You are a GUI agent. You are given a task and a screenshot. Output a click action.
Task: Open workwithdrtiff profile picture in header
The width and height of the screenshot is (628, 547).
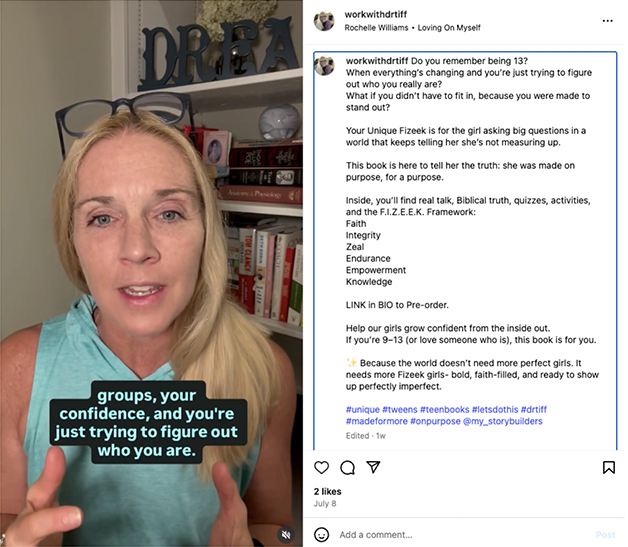coord(324,21)
